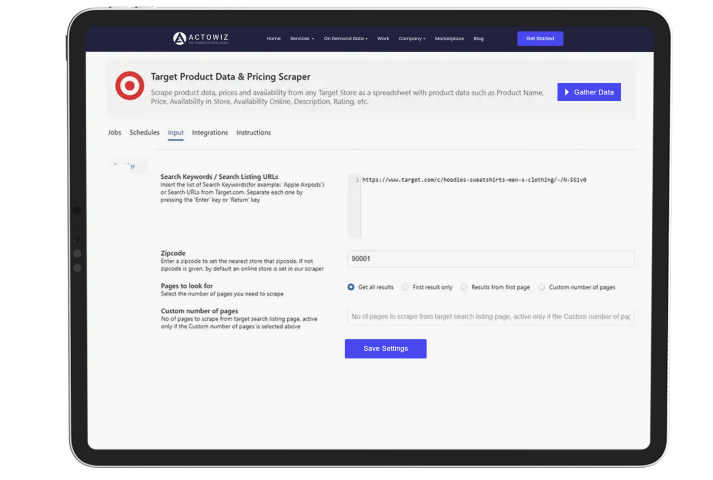Switch to the Schedules tab
Viewport: 713px width, 480px height.
tap(145, 133)
